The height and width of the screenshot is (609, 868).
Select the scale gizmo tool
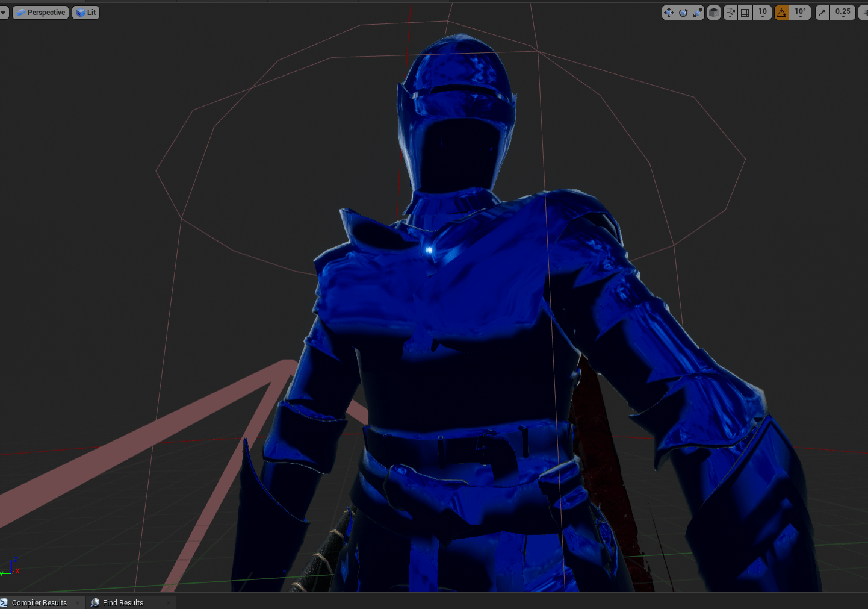pyautogui.click(x=698, y=13)
